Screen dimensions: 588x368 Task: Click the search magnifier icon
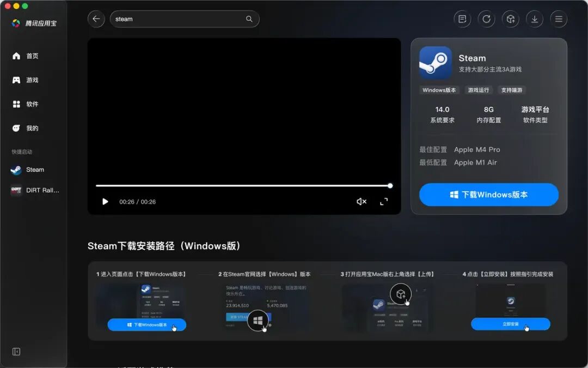tap(249, 19)
